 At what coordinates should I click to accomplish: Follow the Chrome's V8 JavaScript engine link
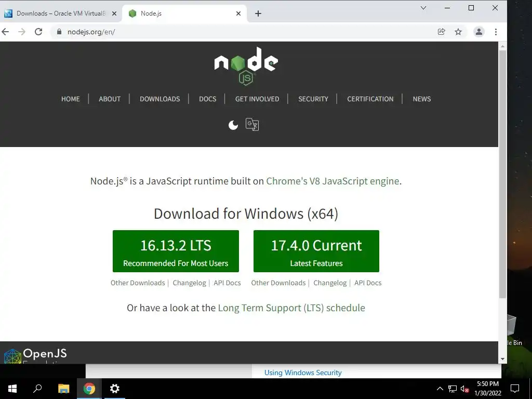(x=332, y=181)
